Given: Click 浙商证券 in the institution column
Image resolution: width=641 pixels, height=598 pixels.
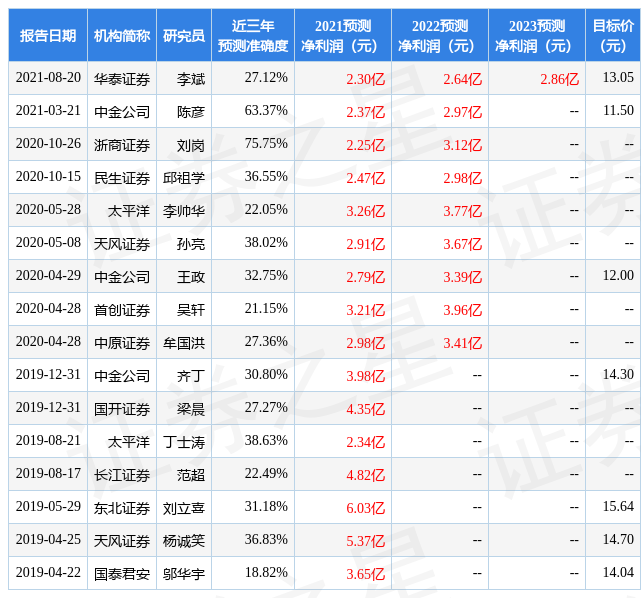Looking at the screenshot, I should [x=122, y=145].
